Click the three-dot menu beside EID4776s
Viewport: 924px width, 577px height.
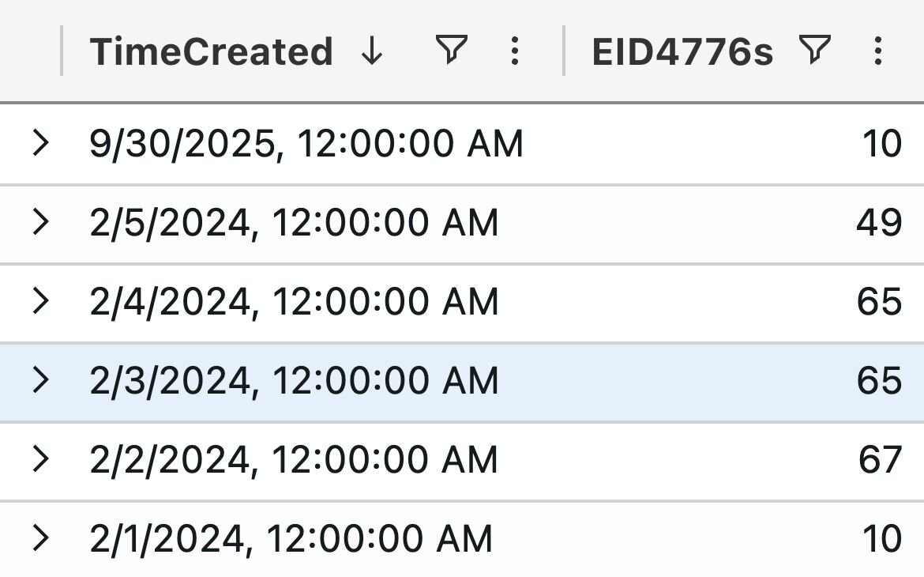point(877,51)
